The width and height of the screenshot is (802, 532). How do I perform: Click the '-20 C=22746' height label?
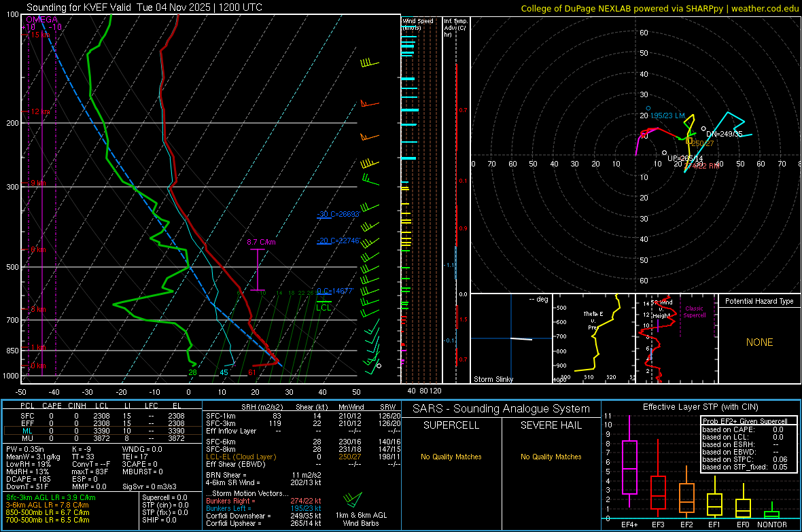pos(338,241)
